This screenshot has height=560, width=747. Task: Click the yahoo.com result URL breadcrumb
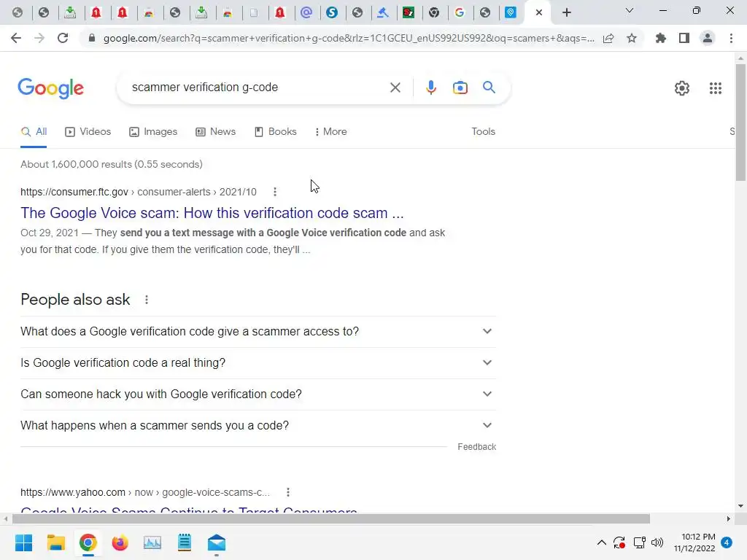[145, 492]
